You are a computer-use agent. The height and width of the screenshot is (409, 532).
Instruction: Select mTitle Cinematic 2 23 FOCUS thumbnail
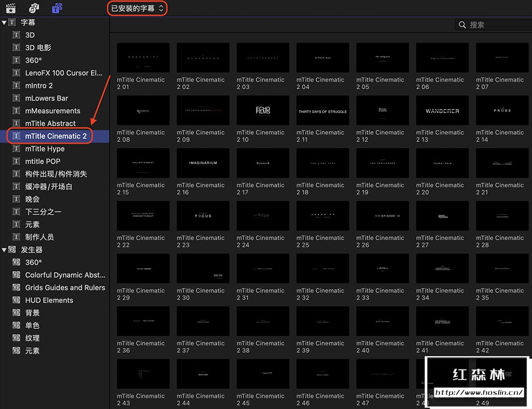(x=203, y=215)
